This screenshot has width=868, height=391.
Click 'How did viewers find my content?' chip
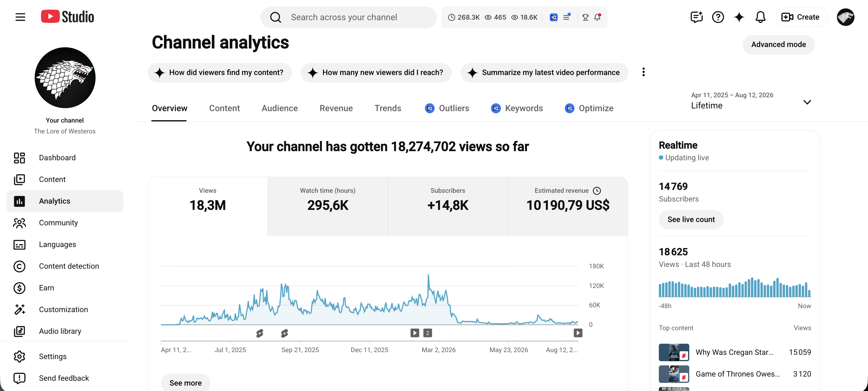click(x=220, y=72)
